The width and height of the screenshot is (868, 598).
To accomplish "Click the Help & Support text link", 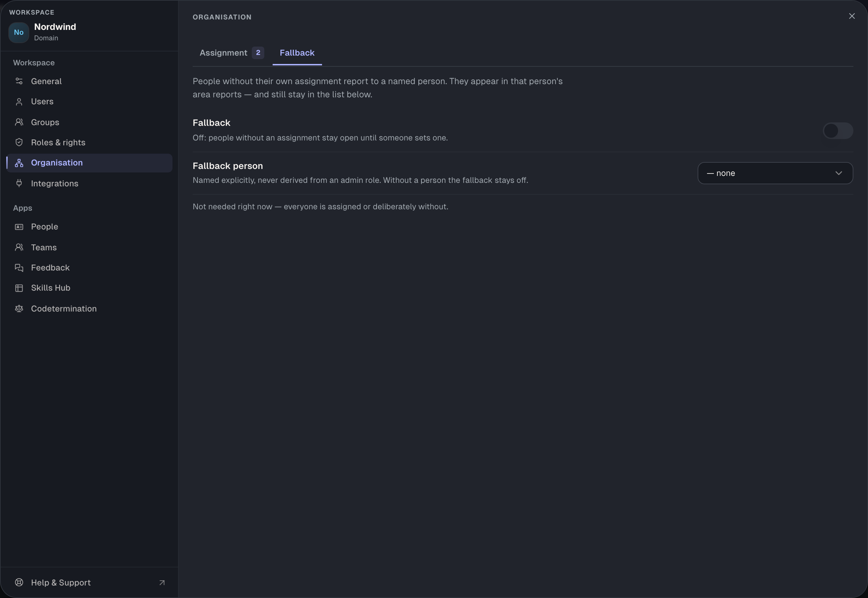I will (x=61, y=583).
